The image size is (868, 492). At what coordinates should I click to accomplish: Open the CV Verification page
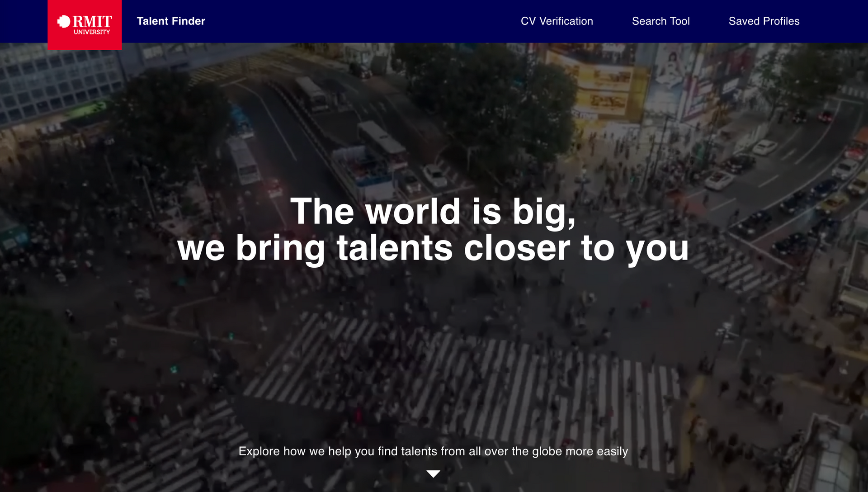point(557,21)
